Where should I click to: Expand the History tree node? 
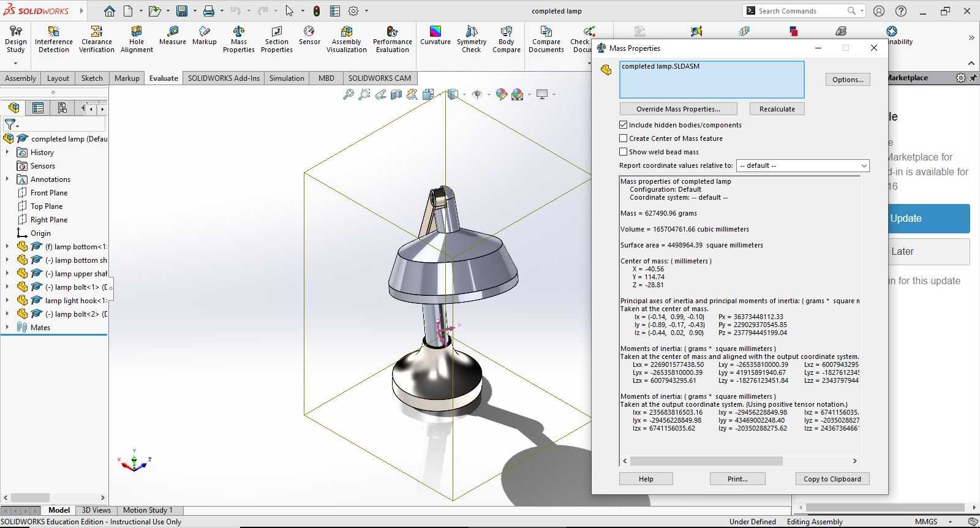[7, 152]
